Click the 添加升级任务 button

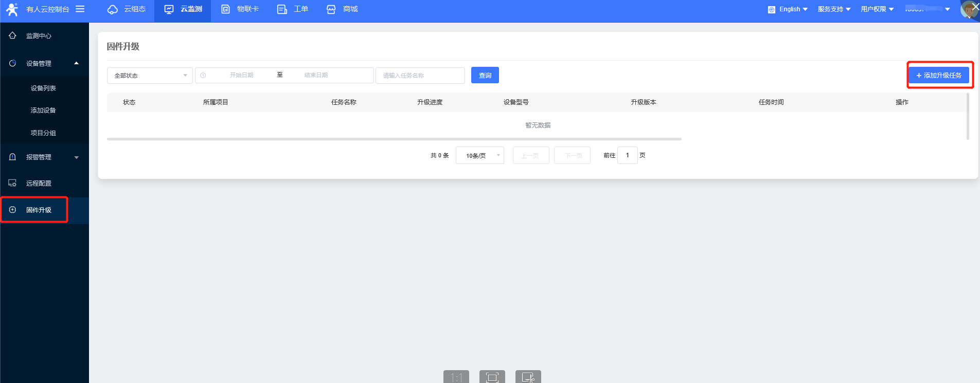tap(939, 76)
